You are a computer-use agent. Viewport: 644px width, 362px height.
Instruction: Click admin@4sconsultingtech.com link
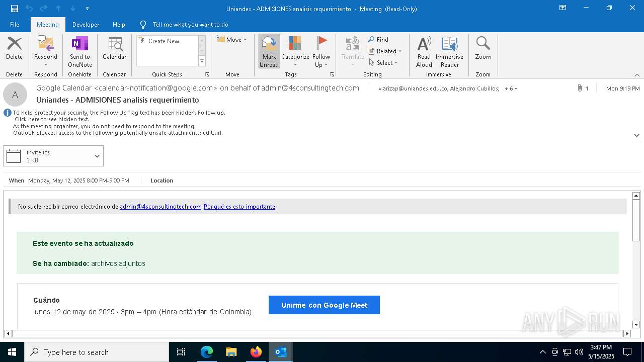click(x=160, y=207)
